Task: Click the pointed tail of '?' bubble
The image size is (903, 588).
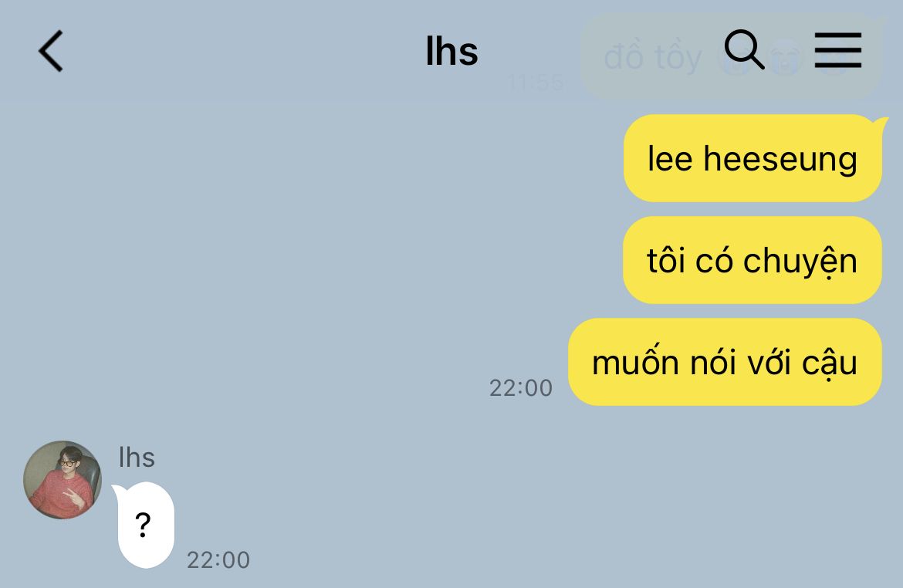Action: pyautogui.click(x=117, y=492)
